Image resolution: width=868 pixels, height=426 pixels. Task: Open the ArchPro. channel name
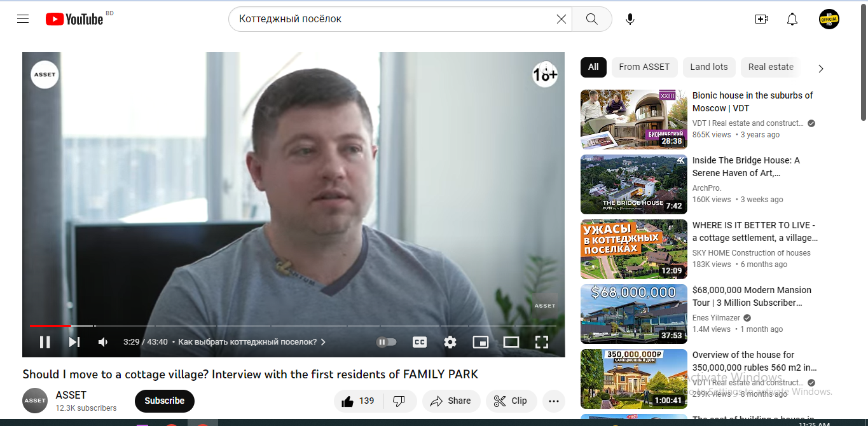[707, 188]
